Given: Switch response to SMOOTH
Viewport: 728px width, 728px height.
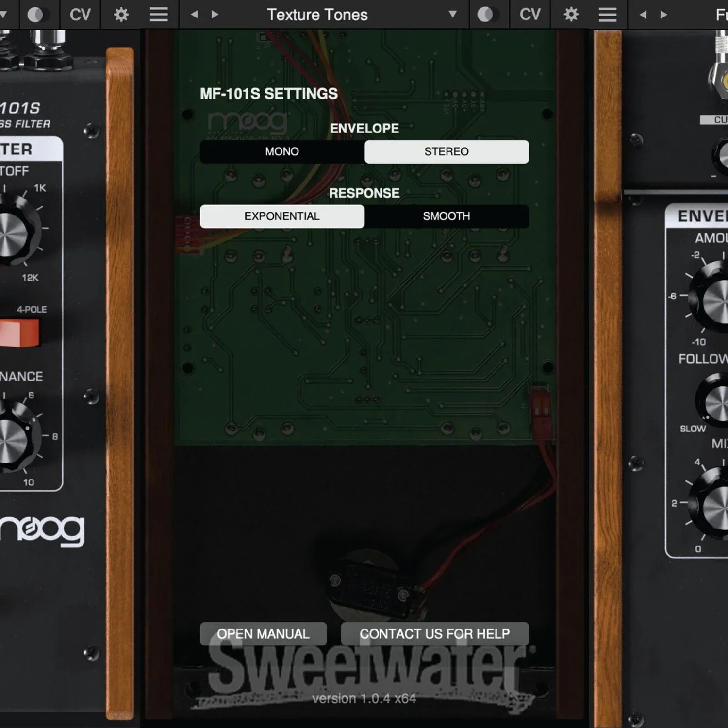Looking at the screenshot, I should click(447, 216).
